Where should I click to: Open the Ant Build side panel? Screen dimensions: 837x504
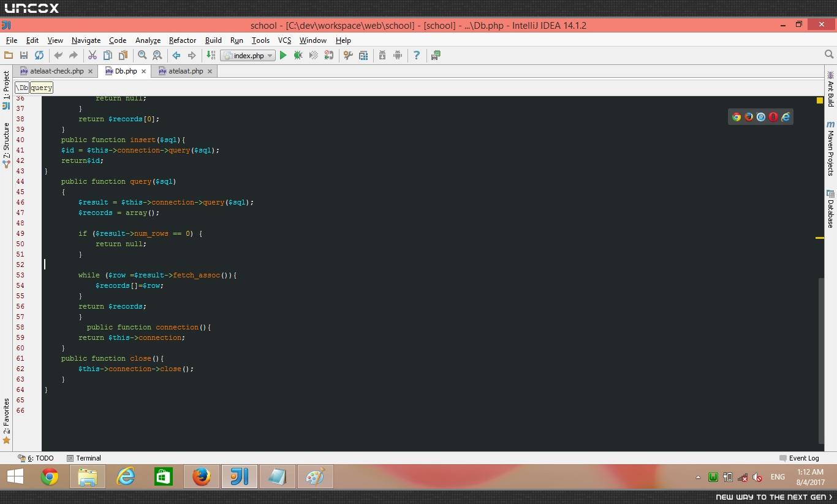831,89
